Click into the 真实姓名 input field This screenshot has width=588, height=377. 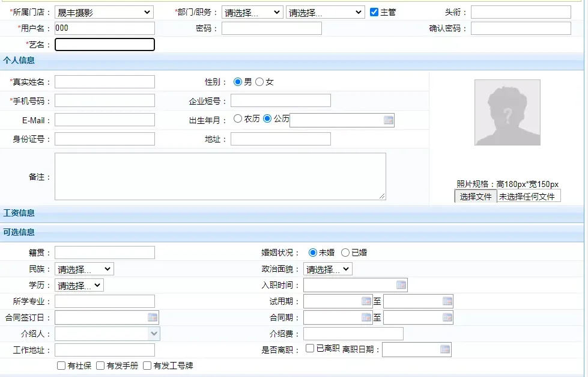(105, 82)
